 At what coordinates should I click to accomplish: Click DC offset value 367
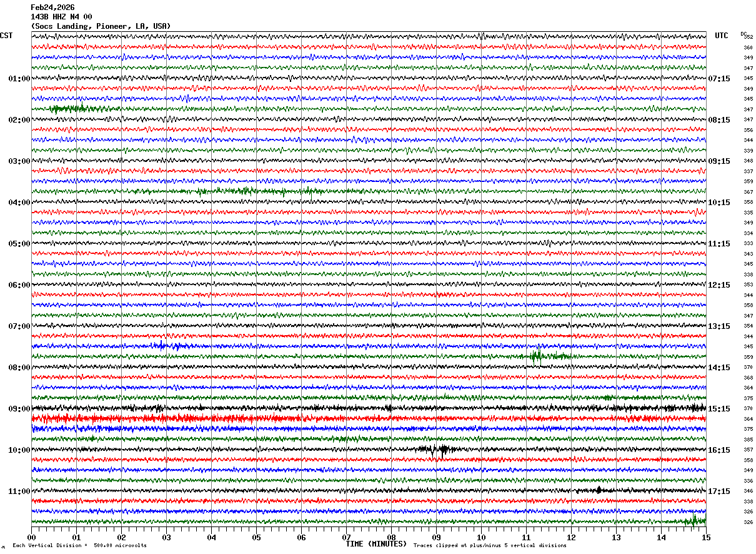coord(748,192)
